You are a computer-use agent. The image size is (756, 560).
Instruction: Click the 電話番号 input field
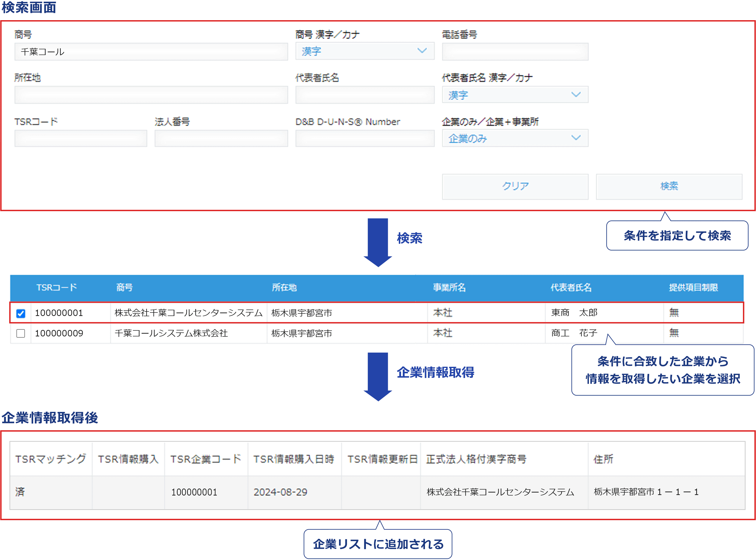(515, 52)
